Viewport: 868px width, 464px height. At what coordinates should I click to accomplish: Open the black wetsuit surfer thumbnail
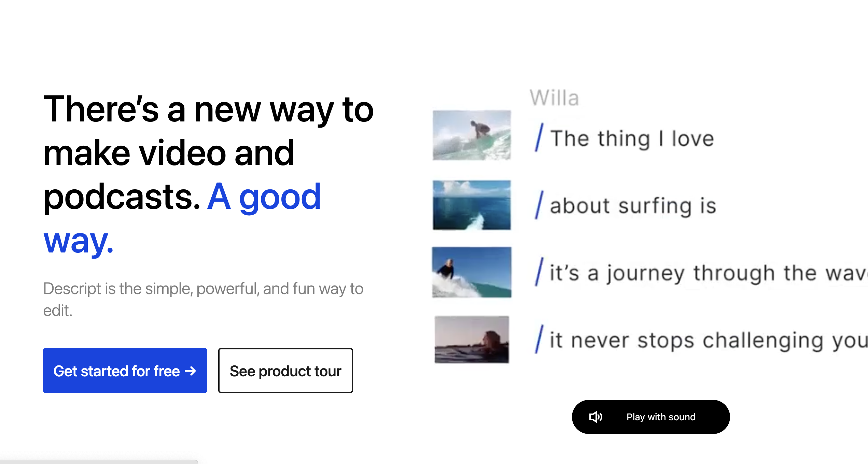click(472, 272)
